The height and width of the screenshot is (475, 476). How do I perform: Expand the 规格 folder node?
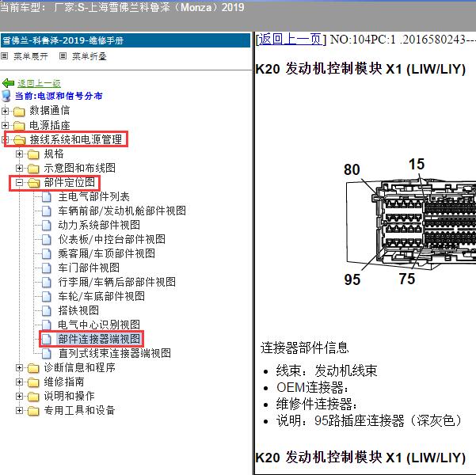(x=20, y=154)
